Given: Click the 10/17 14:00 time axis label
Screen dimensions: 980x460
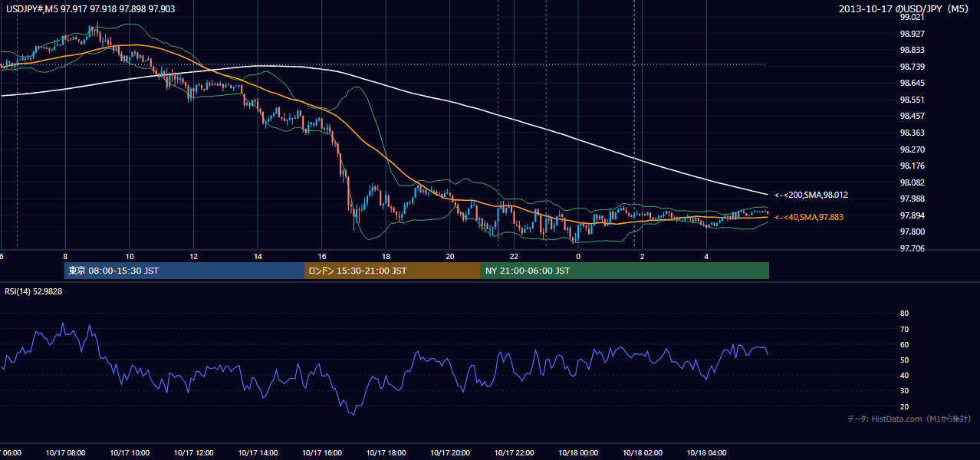Looking at the screenshot, I should (x=258, y=453).
